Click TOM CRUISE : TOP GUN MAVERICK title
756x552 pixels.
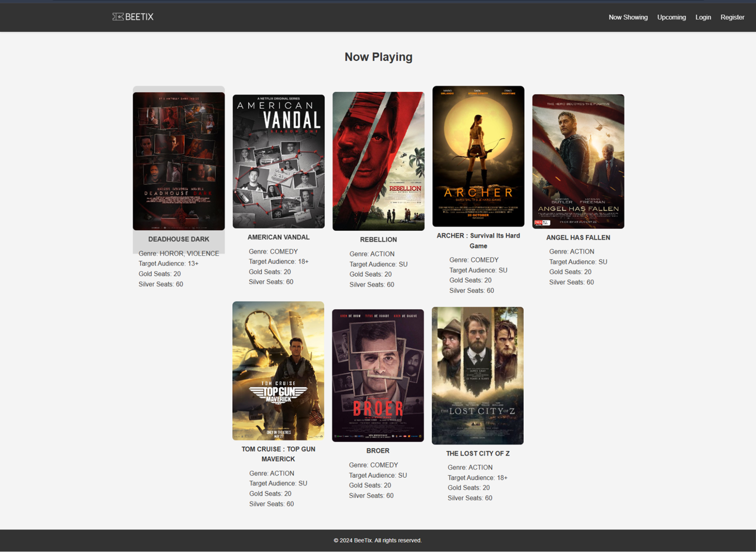pyautogui.click(x=278, y=454)
